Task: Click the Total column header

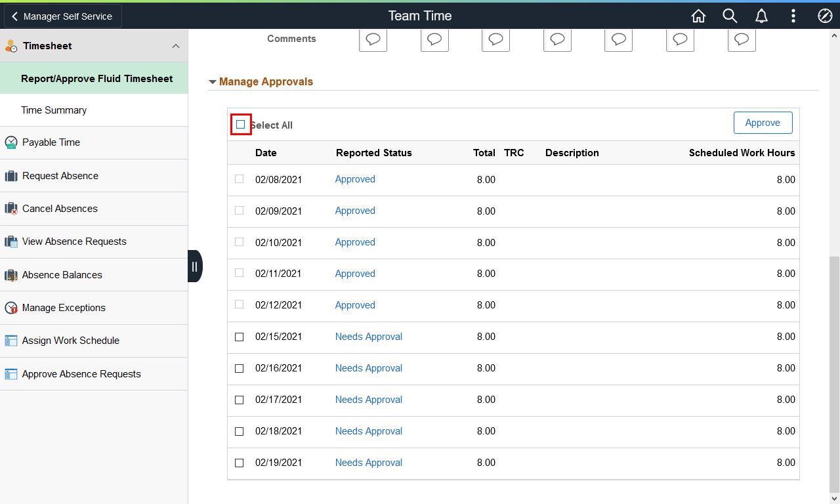Action: [x=484, y=153]
